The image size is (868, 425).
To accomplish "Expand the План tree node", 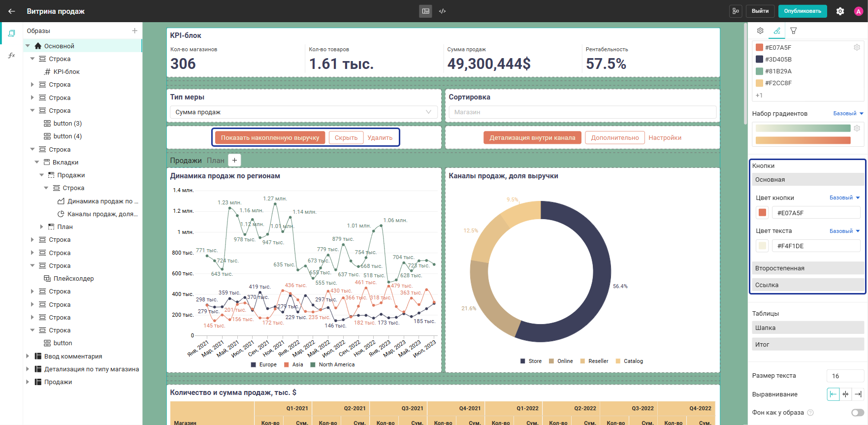I will (41, 227).
